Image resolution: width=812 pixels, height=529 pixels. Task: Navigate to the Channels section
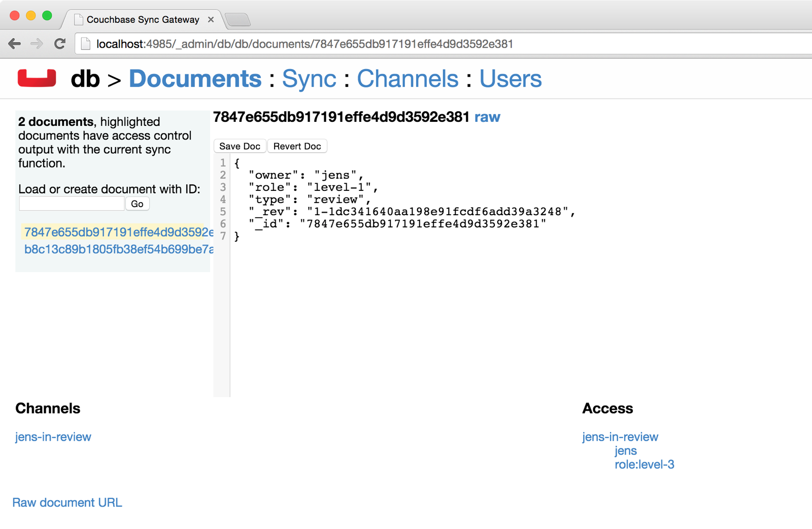click(x=408, y=79)
